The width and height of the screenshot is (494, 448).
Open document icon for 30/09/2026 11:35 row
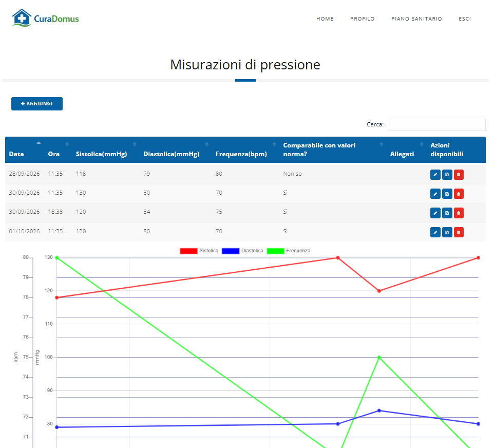(447, 194)
